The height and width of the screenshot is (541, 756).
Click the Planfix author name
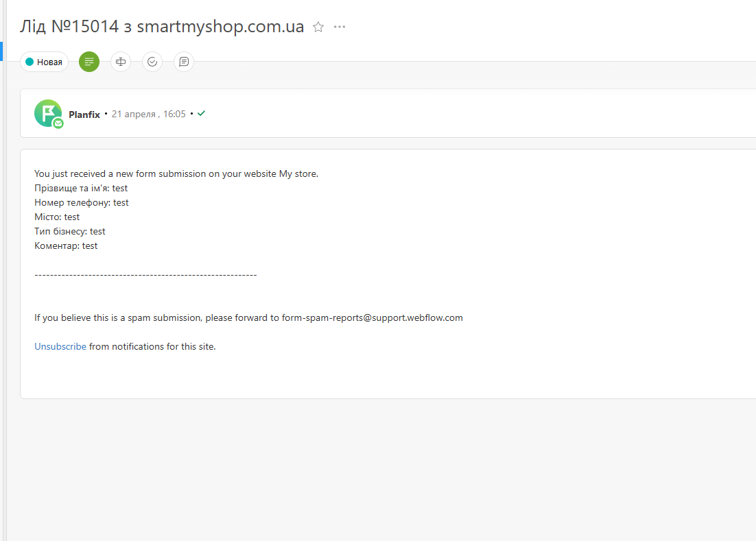click(84, 115)
